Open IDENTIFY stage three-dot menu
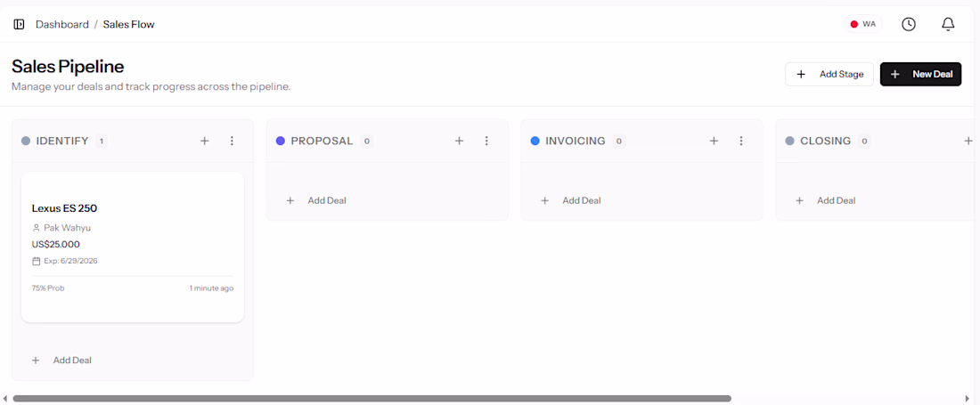The width and height of the screenshot is (980, 405). [232, 141]
